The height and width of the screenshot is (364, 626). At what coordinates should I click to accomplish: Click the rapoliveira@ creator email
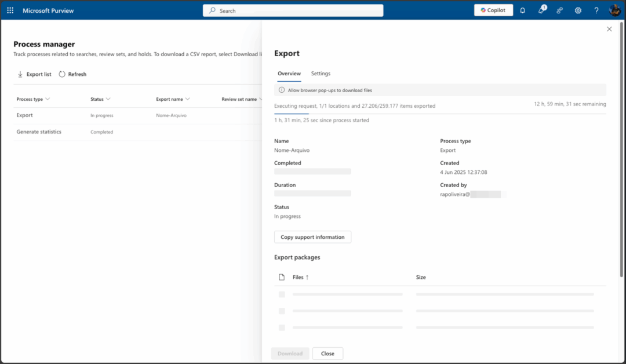pyautogui.click(x=455, y=194)
